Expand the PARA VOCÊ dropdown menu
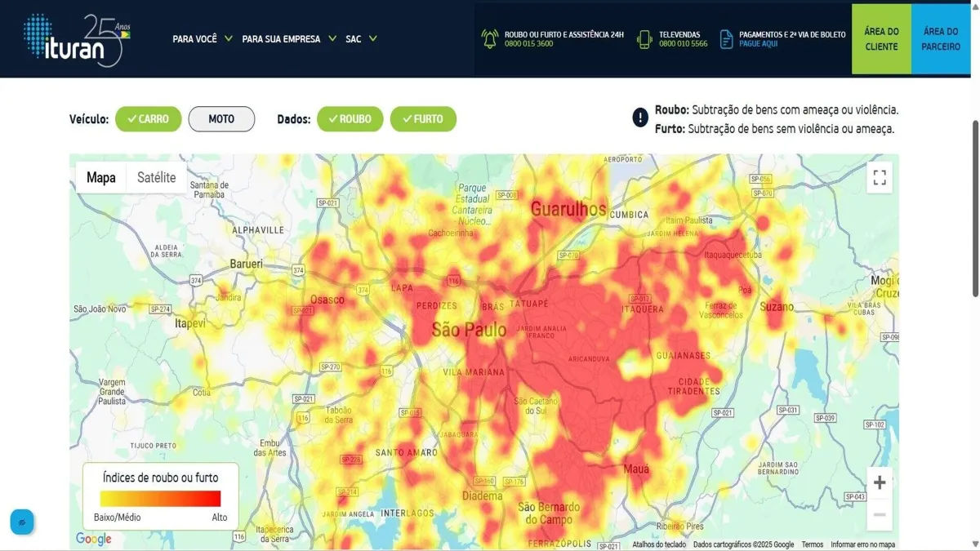The width and height of the screenshot is (980, 551). coord(203,38)
